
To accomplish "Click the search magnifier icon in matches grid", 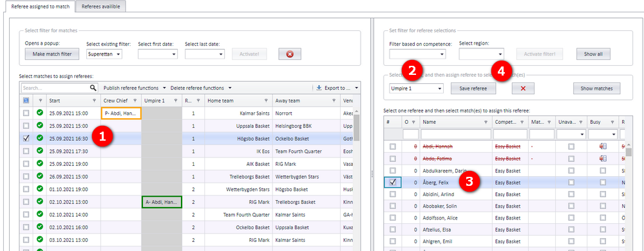I will [93, 88].
